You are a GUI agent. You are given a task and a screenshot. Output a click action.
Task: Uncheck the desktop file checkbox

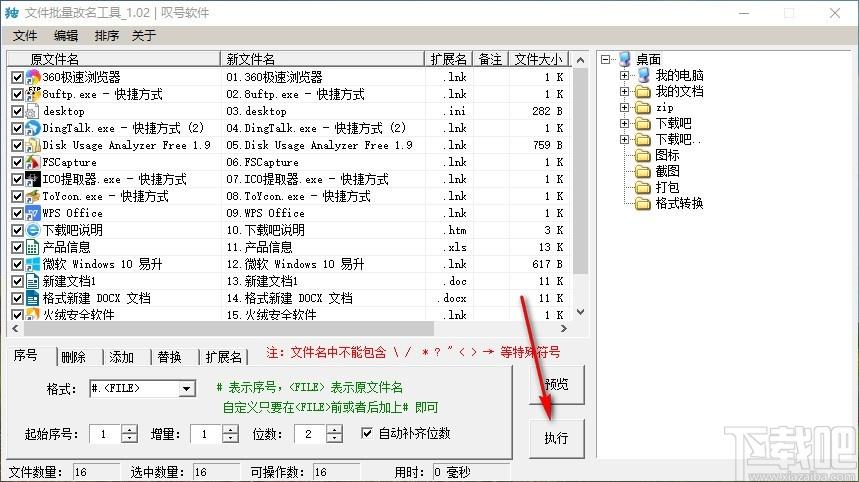[x=17, y=111]
